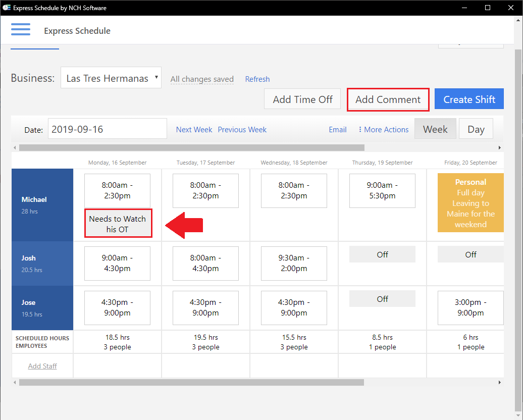Open the date field showing 2019-09-16
The width and height of the screenshot is (523, 420).
pyautogui.click(x=107, y=128)
